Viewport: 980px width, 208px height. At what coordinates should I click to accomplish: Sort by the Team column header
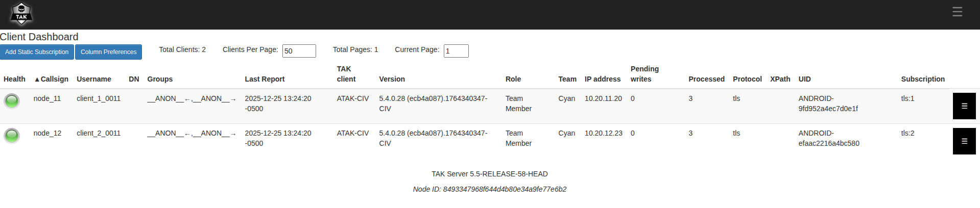click(x=567, y=79)
